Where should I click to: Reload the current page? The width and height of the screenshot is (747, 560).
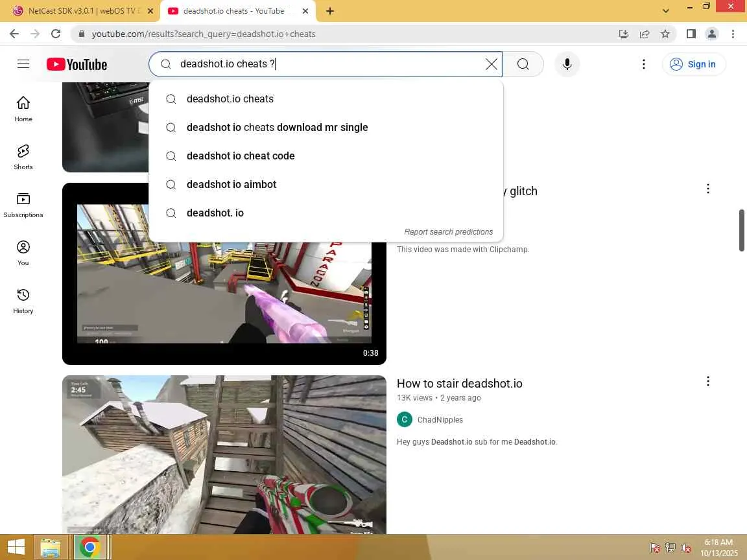point(56,34)
